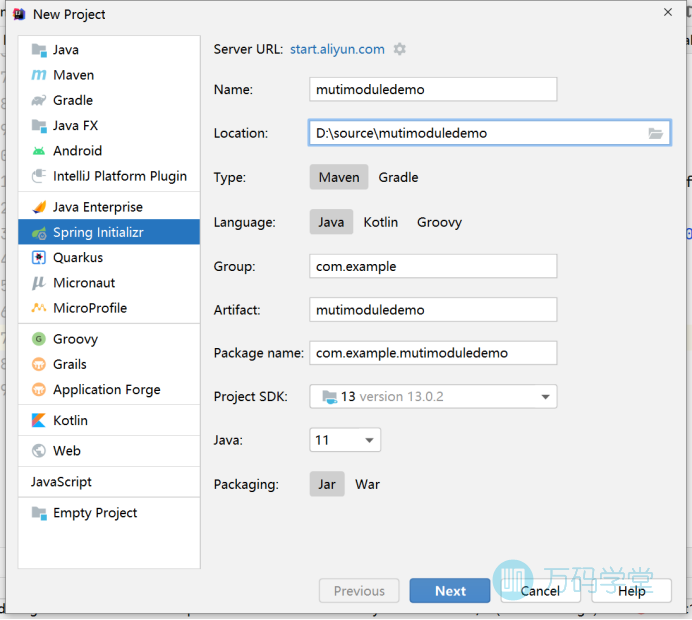Click the Kotlin logo icon
The width and height of the screenshot is (692, 620).
coord(39,421)
